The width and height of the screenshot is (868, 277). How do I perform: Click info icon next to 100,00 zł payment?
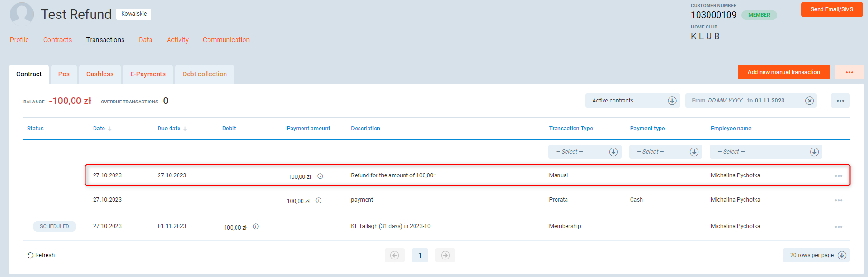click(x=319, y=201)
